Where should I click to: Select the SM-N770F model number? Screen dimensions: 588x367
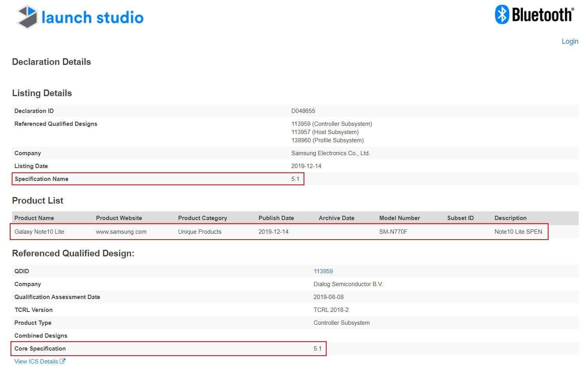pyautogui.click(x=393, y=232)
